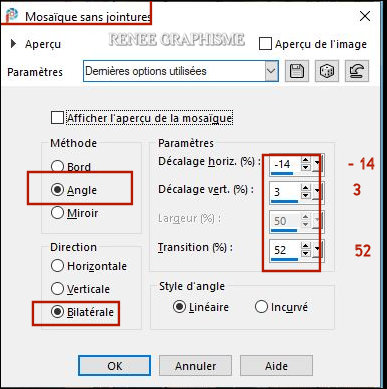Open help with the Aide button

(276, 366)
